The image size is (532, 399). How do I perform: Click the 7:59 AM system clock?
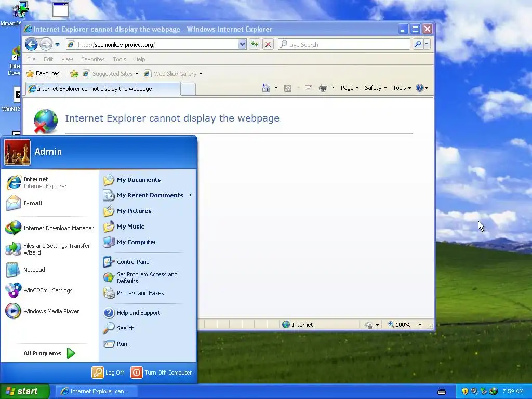coord(513,391)
